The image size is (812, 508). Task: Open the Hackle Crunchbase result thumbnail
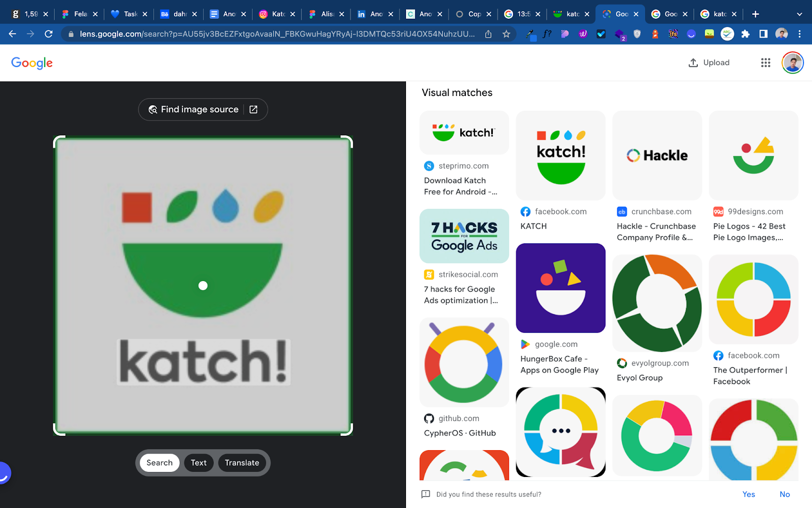click(x=657, y=155)
